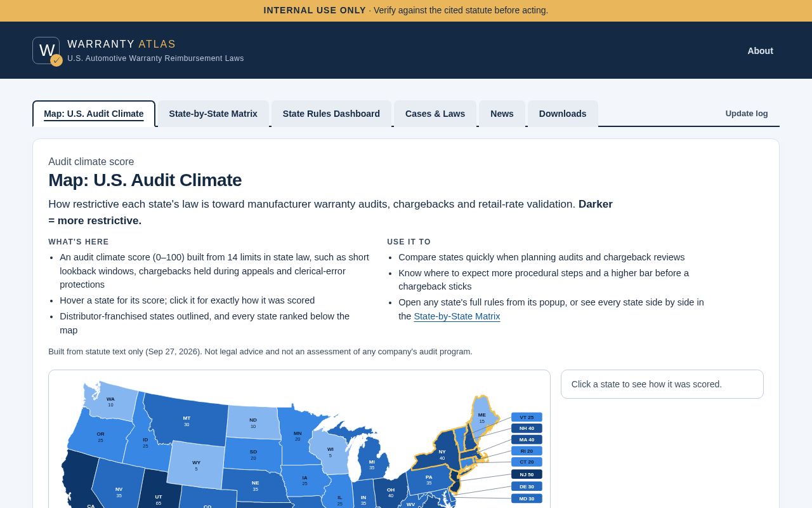This screenshot has height=508, width=812.
Task: Click the NH 40 callout label
Action: click(x=527, y=428)
